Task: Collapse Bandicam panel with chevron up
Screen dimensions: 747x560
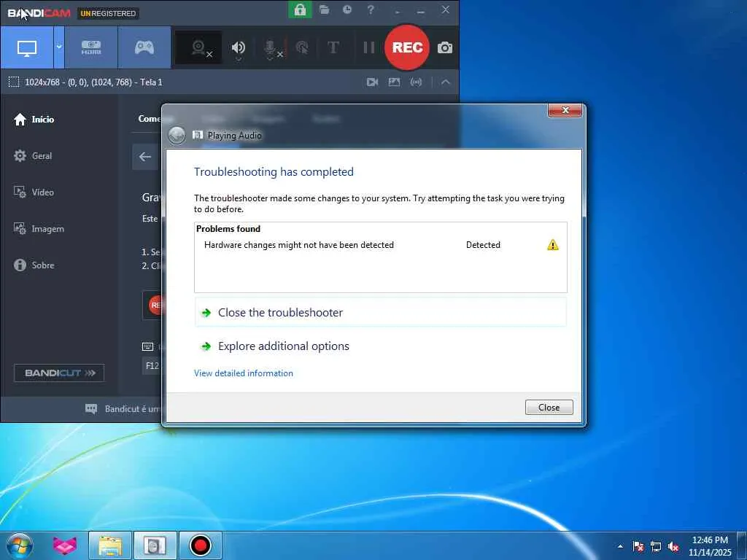Action: click(446, 82)
